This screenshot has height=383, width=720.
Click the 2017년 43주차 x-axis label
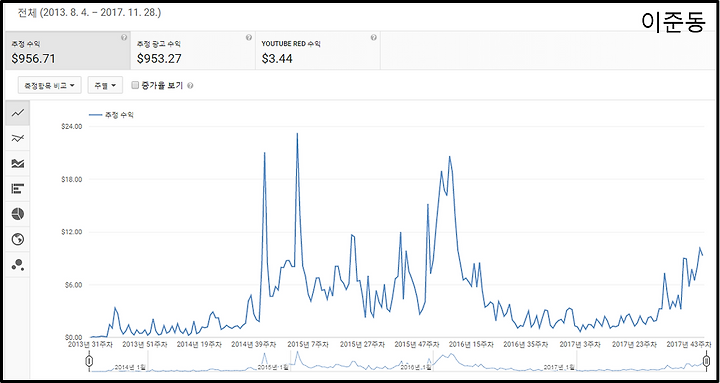688,344
